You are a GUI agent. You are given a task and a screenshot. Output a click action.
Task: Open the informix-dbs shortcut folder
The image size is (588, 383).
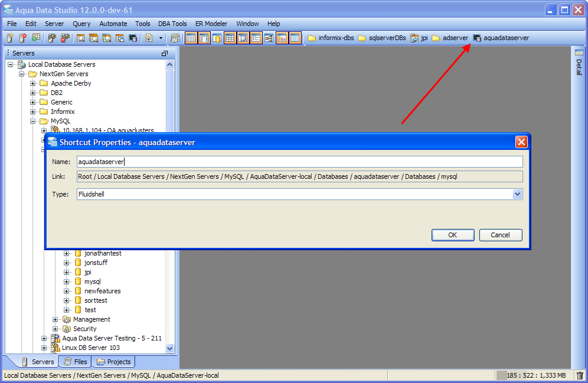331,38
